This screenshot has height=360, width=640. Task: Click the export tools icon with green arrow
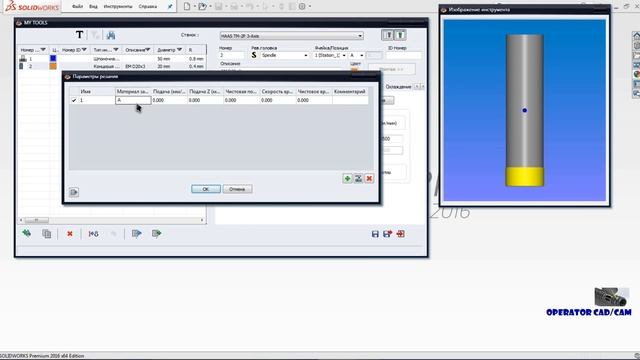click(156, 233)
